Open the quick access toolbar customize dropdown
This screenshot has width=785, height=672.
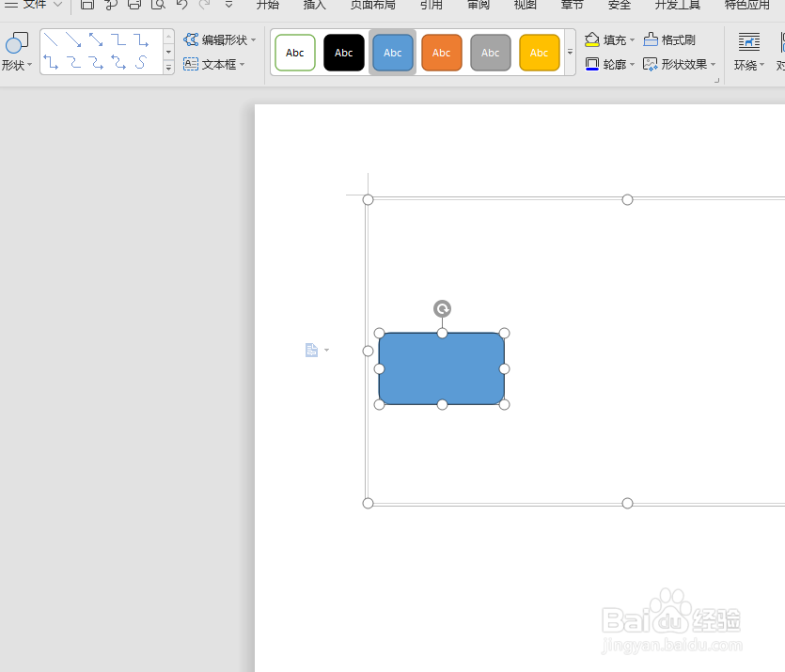228,5
